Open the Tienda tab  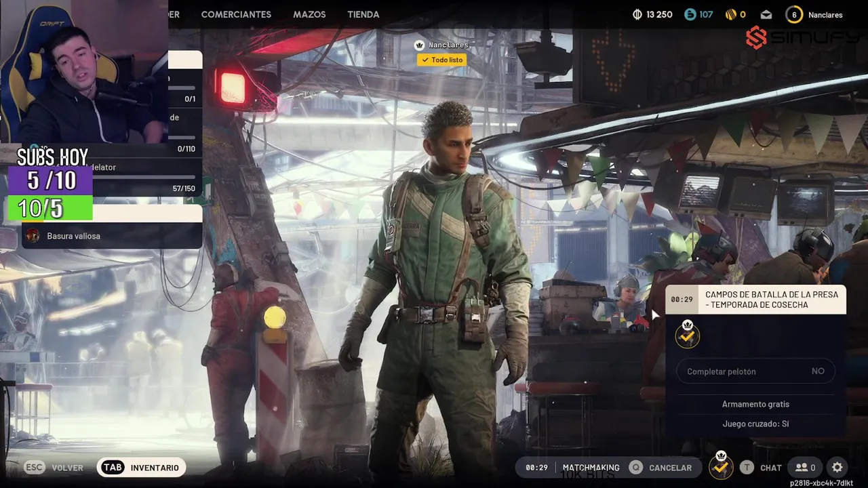click(363, 15)
